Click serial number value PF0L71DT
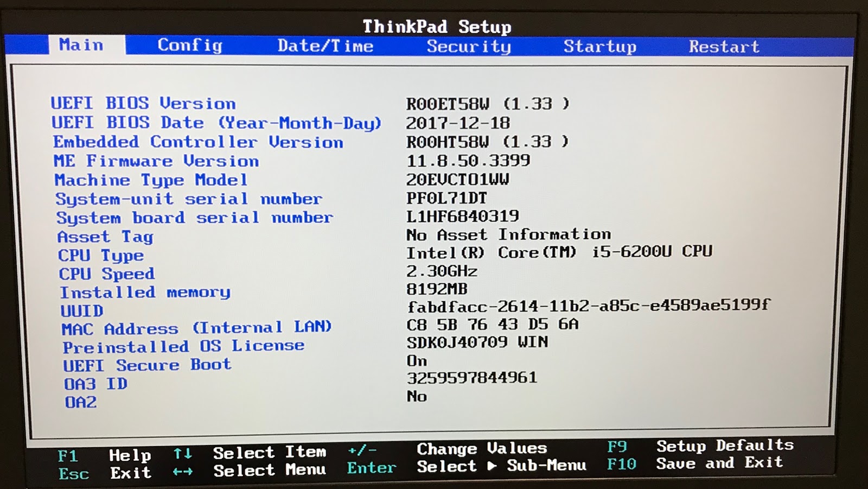The height and width of the screenshot is (489, 868). pos(447,198)
